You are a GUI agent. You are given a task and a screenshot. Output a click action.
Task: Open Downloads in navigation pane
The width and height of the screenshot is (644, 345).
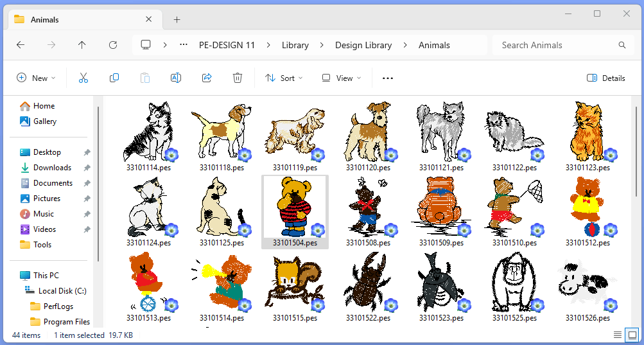pos(52,167)
